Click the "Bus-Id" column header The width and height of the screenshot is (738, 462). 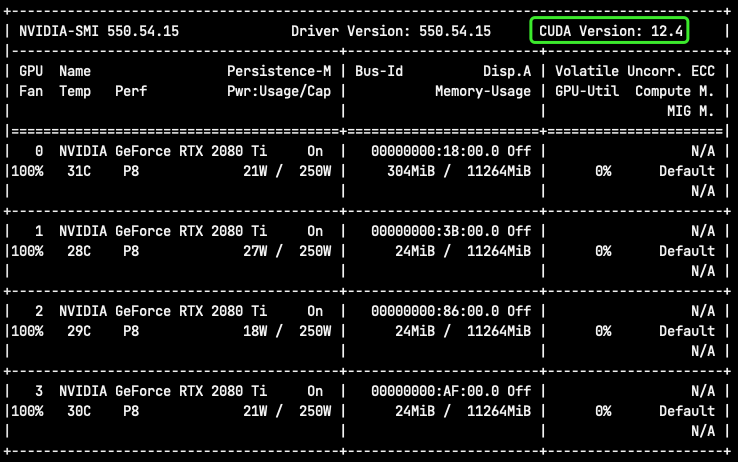pos(379,71)
